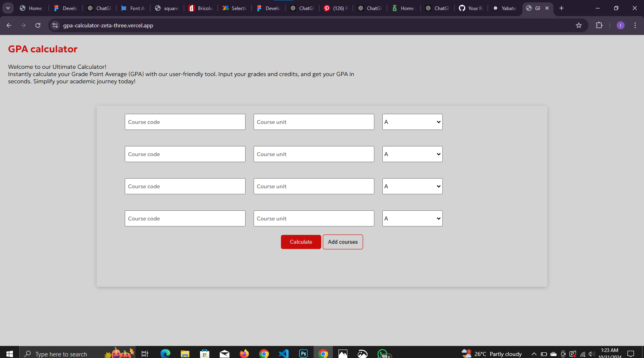Switch to the Bricolage browser tab
The image size is (644, 358).
click(201, 8)
